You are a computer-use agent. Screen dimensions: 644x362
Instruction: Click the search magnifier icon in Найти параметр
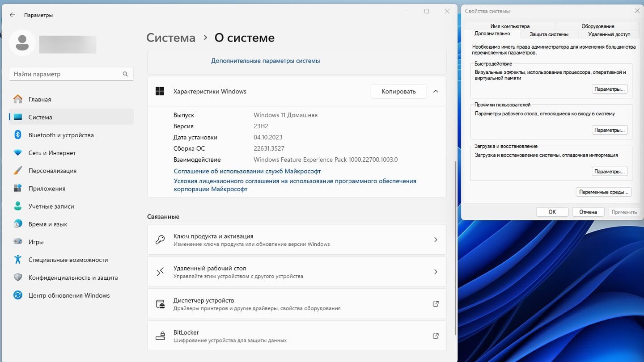126,74
